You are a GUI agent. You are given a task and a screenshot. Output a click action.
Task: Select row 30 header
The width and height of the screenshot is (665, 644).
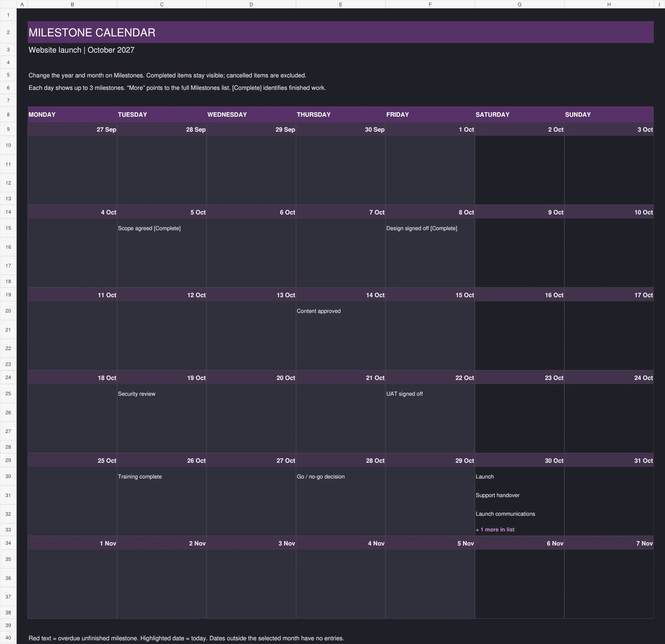[x=8, y=476]
